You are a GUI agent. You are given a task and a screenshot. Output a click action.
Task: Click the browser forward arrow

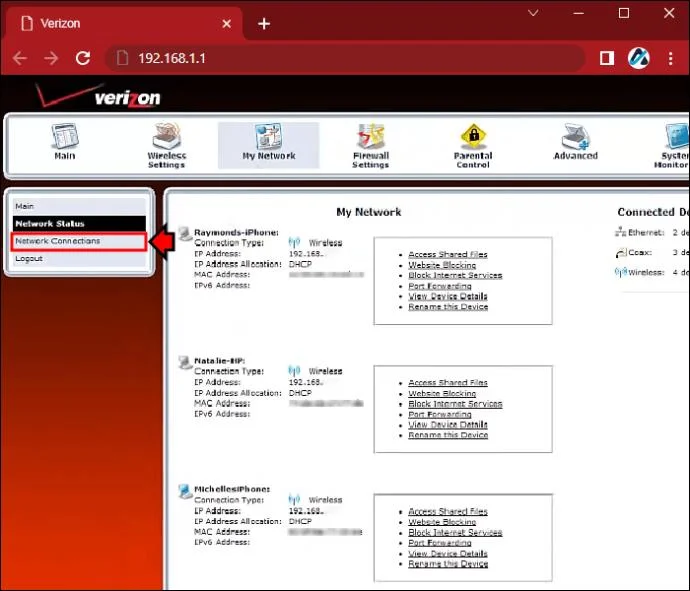point(51,58)
